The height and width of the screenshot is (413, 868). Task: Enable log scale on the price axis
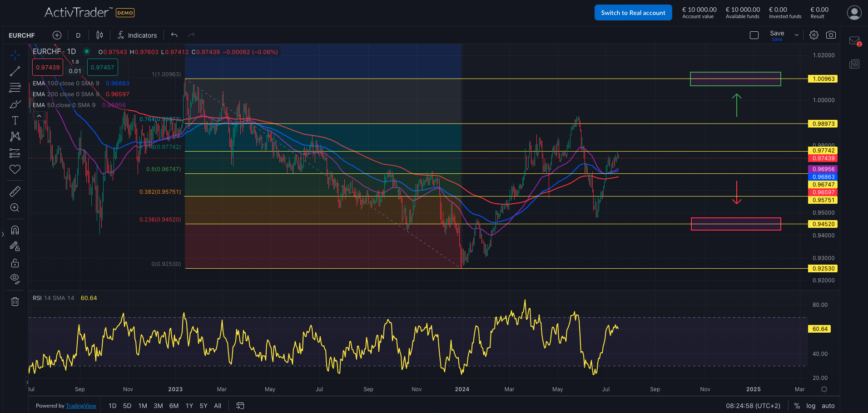[x=811, y=405]
